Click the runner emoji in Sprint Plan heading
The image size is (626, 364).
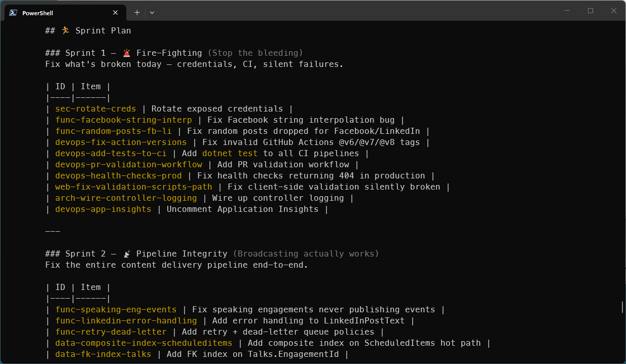(65, 30)
